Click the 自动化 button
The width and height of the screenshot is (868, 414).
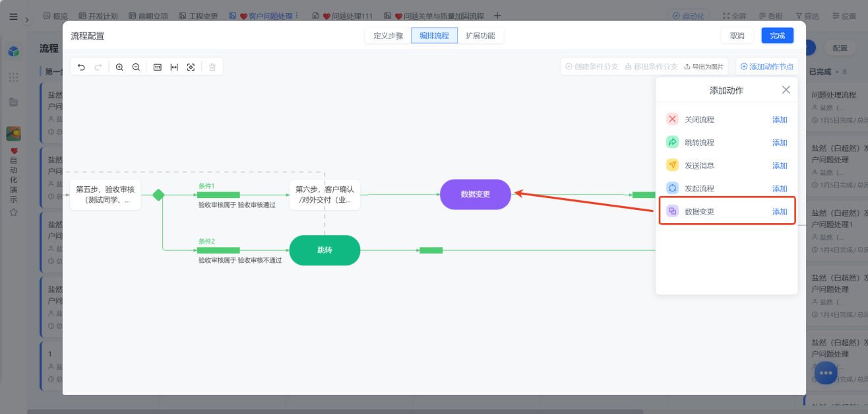687,16
